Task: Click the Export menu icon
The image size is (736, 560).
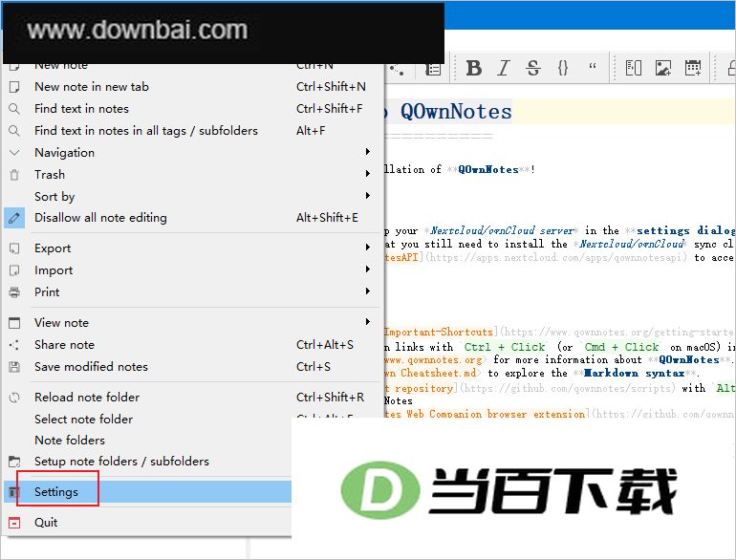Action: (x=14, y=248)
